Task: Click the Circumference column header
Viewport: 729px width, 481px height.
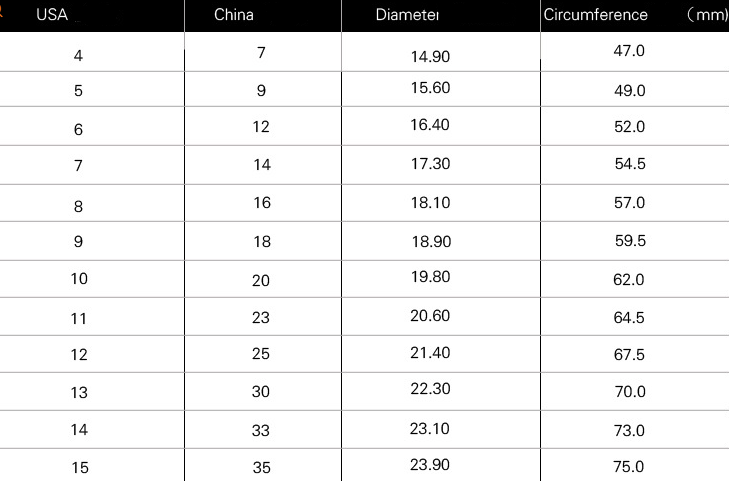Action: [x=596, y=15]
